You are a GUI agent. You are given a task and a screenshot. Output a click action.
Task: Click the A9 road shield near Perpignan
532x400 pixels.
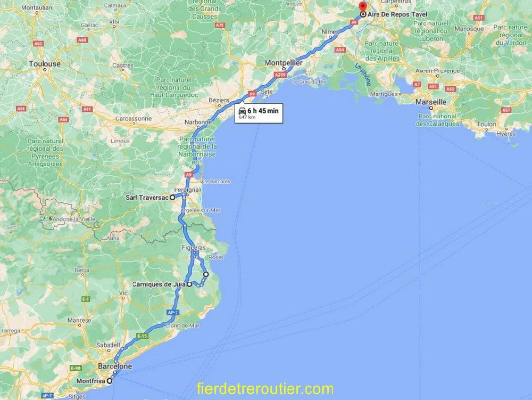189,175
